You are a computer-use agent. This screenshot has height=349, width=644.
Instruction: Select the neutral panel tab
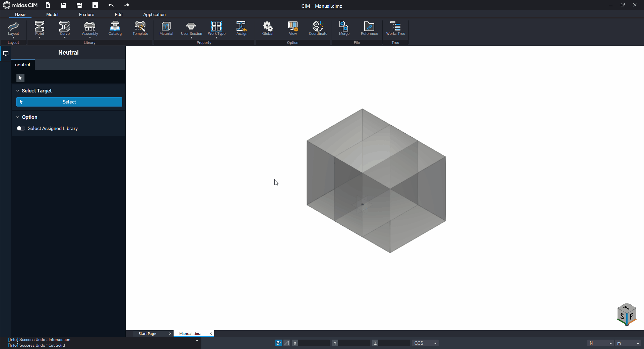coord(22,65)
